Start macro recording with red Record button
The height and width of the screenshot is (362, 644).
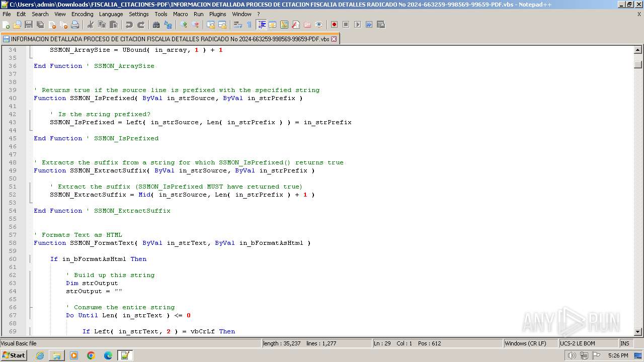pos(334,25)
